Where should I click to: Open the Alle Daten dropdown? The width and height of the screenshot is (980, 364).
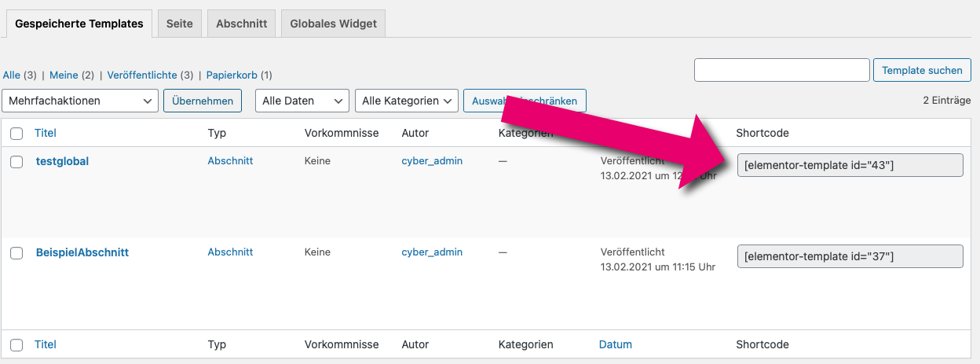point(302,101)
